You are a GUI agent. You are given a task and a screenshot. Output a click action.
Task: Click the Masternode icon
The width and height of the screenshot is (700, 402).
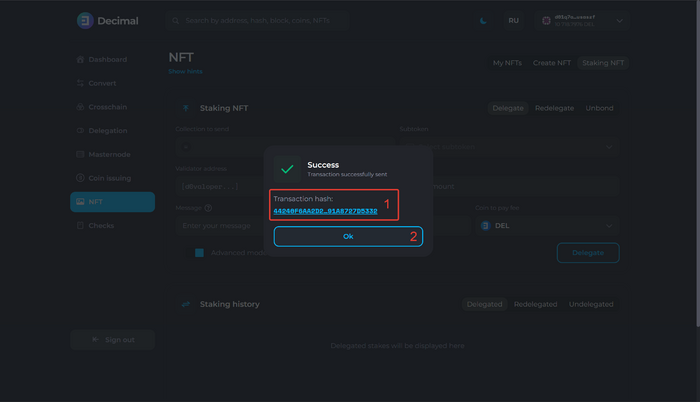click(x=80, y=154)
